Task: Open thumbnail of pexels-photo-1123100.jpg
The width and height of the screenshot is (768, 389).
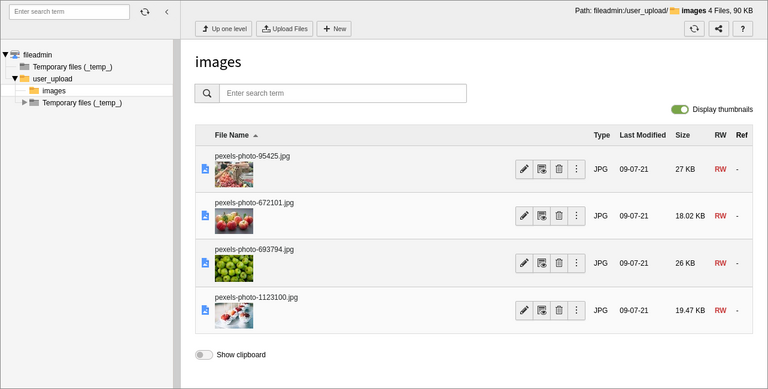Action: 234,316
